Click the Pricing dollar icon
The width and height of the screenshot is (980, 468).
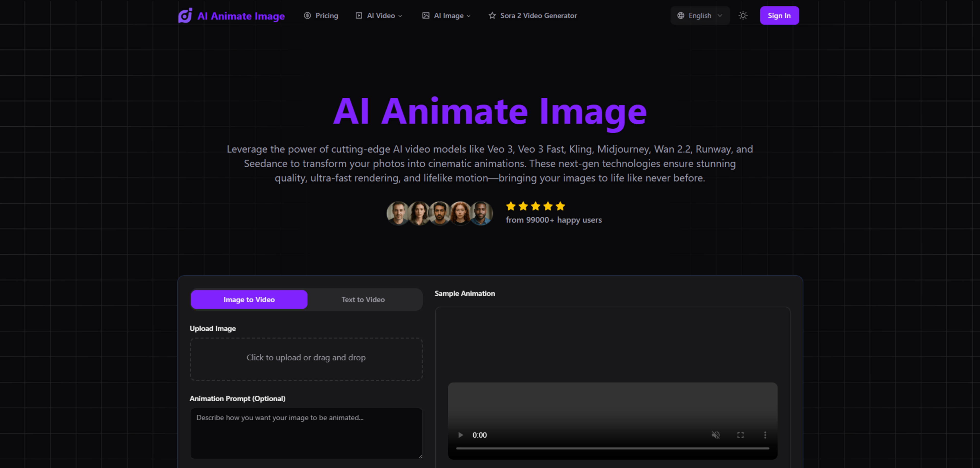[x=307, y=16]
